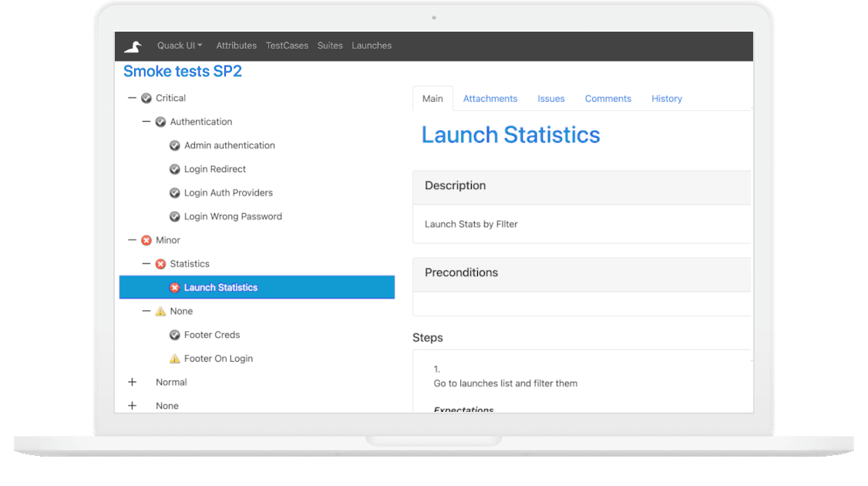Switch to the Issues tab
Screen dimensions: 868x486
click(551, 99)
